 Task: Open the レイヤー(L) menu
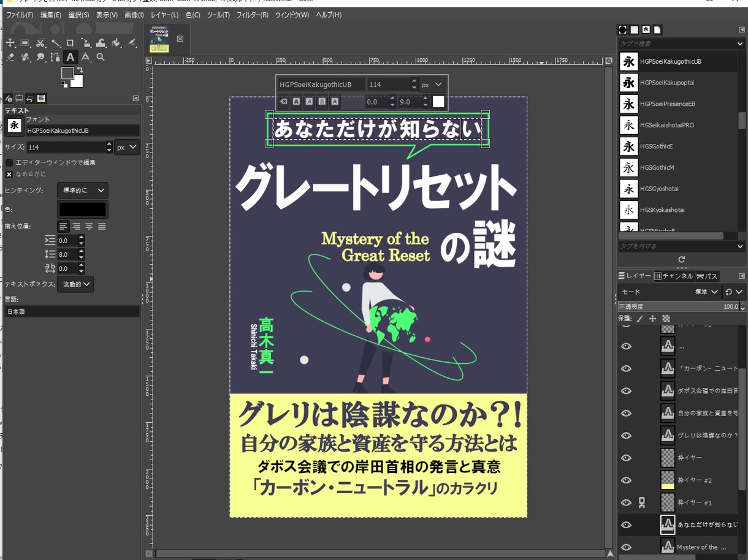coord(164,15)
